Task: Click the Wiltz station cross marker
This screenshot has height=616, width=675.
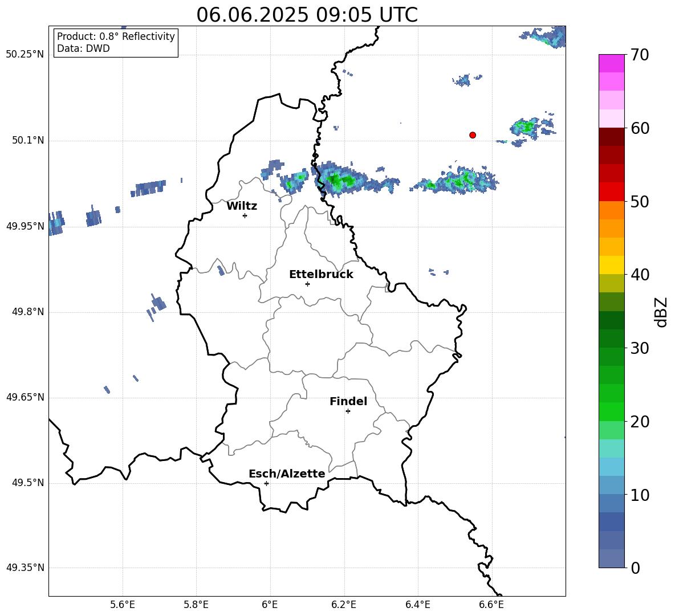Action: point(245,215)
